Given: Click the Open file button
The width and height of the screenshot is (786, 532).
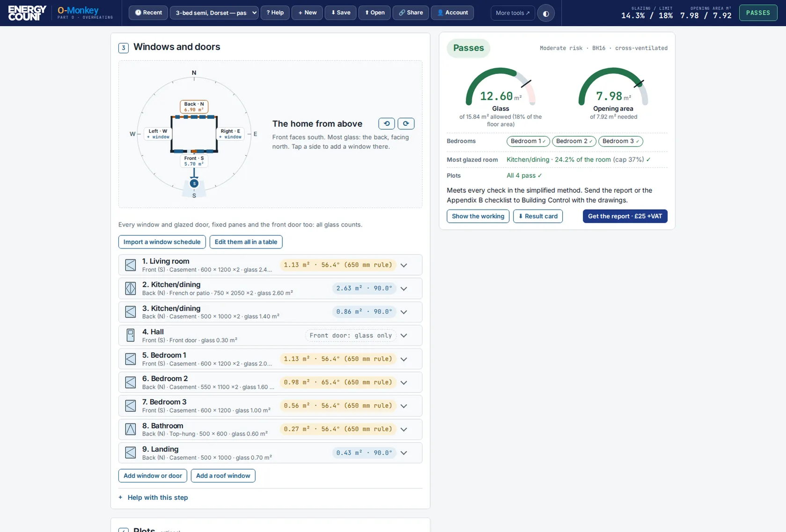Looking at the screenshot, I should pyautogui.click(x=375, y=13).
